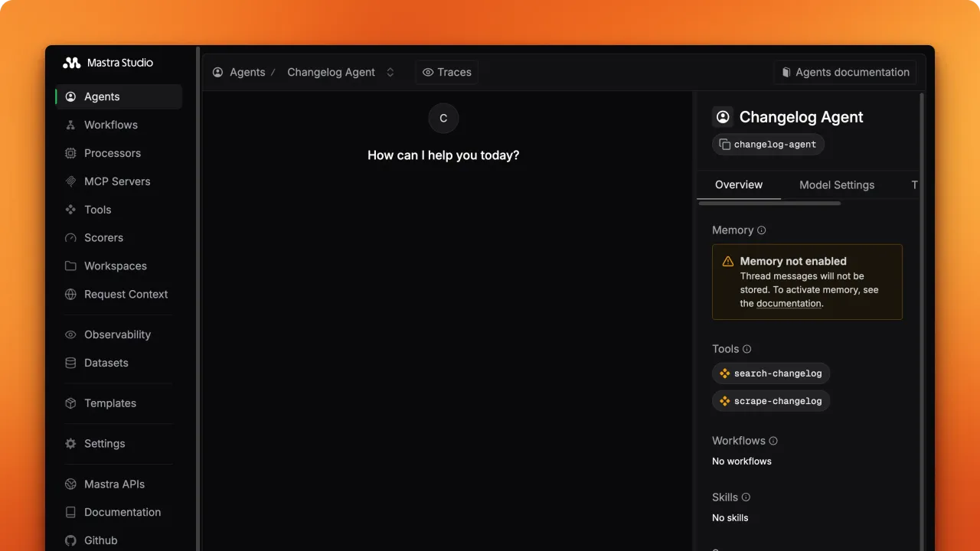Click the Observability eye icon
The image size is (980, 551).
point(70,334)
